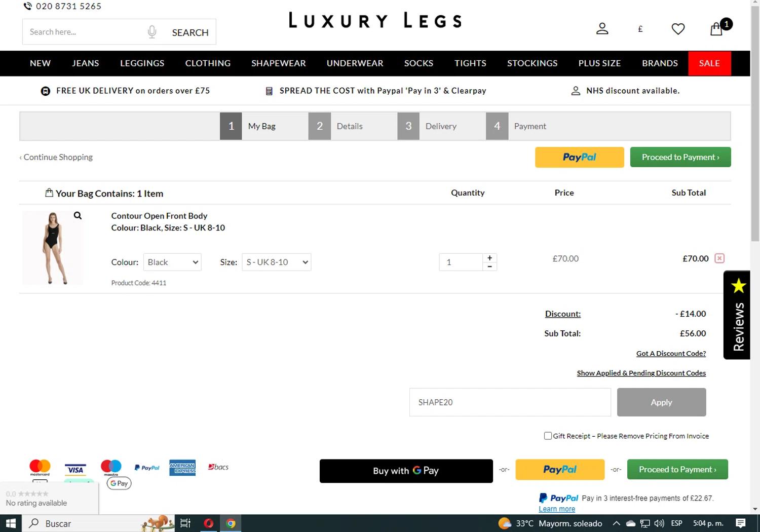Viewport: 760px width, 532px height.
Task: Open the JEANS menu
Action: (x=85, y=63)
